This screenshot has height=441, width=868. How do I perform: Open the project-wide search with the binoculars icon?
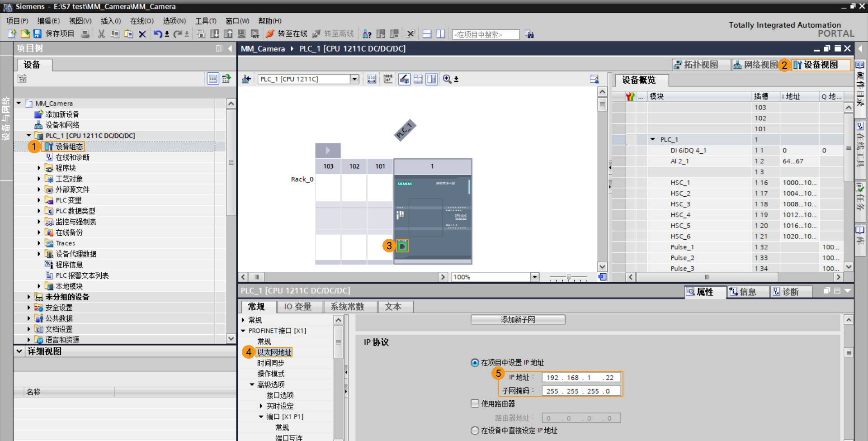click(x=529, y=34)
